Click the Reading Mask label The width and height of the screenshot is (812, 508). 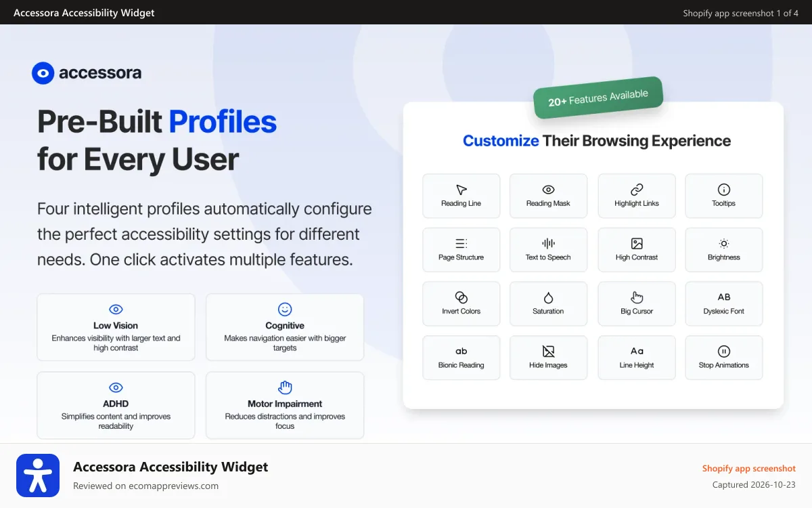(548, 203)
